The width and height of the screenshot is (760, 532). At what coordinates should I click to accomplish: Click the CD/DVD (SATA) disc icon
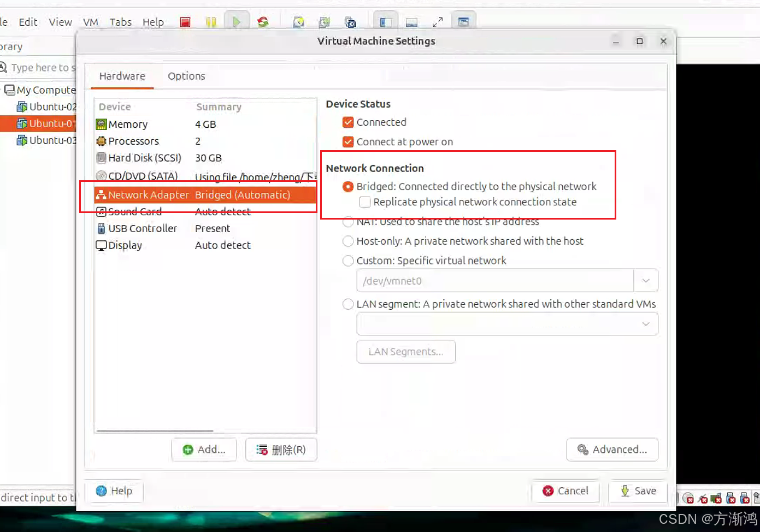click(101, 176)
